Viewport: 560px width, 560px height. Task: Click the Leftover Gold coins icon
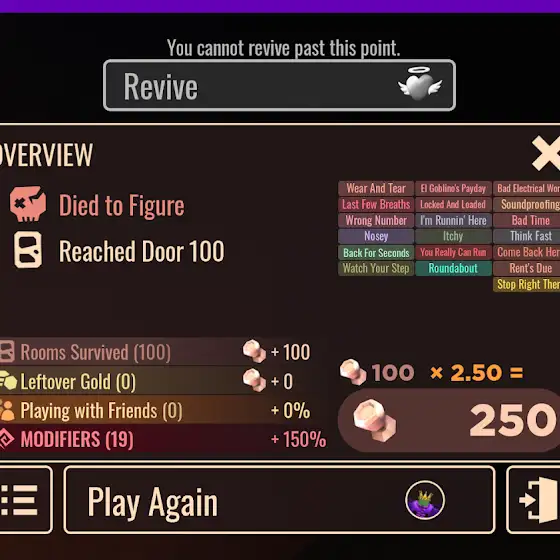(x=8, y=381)
